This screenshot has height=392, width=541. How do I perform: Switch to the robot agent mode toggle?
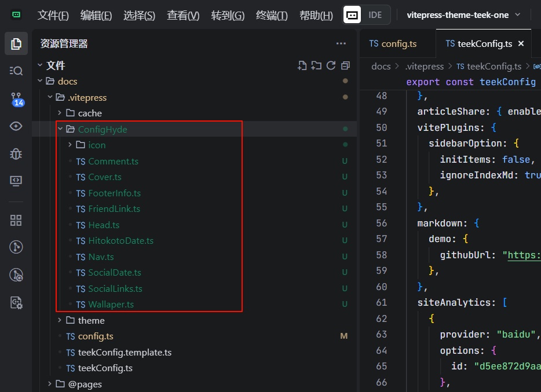pos(353,15)
